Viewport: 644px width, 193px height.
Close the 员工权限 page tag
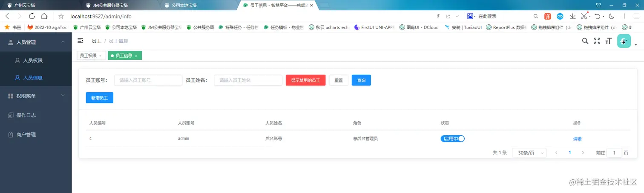click(x=100, y=56)
